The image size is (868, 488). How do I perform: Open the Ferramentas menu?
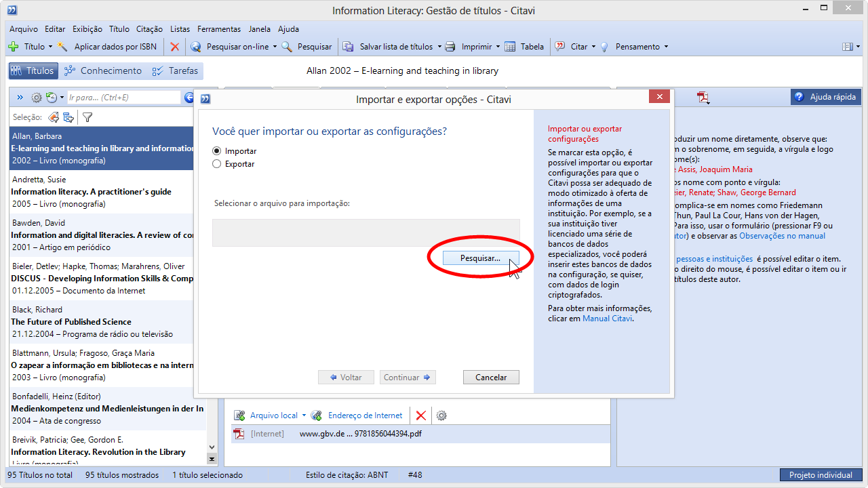pyautogui.click(x=219, y=29)
